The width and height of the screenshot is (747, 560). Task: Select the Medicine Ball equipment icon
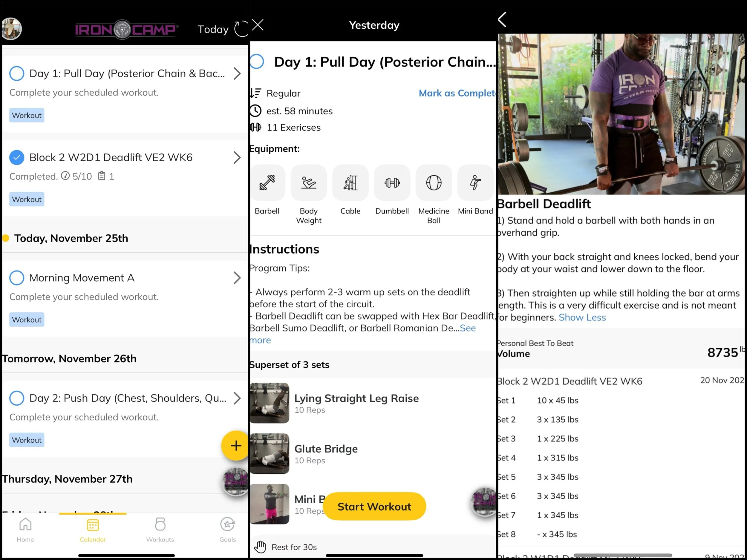[434, 182]
